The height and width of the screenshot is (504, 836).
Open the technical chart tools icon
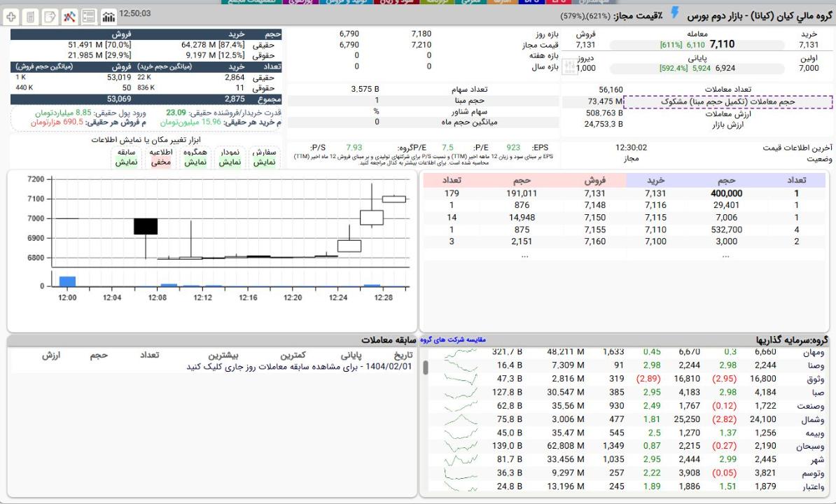(x=69, y=15)
